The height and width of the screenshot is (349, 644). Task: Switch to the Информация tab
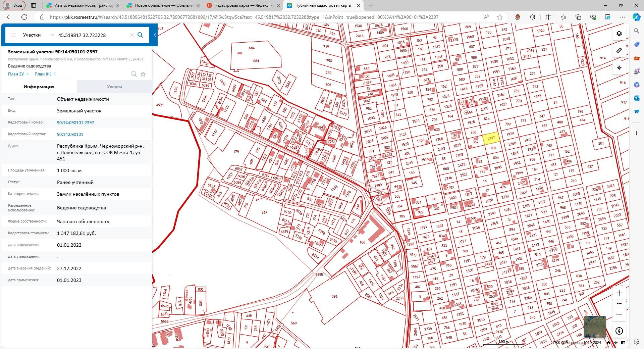pos(39,87)
